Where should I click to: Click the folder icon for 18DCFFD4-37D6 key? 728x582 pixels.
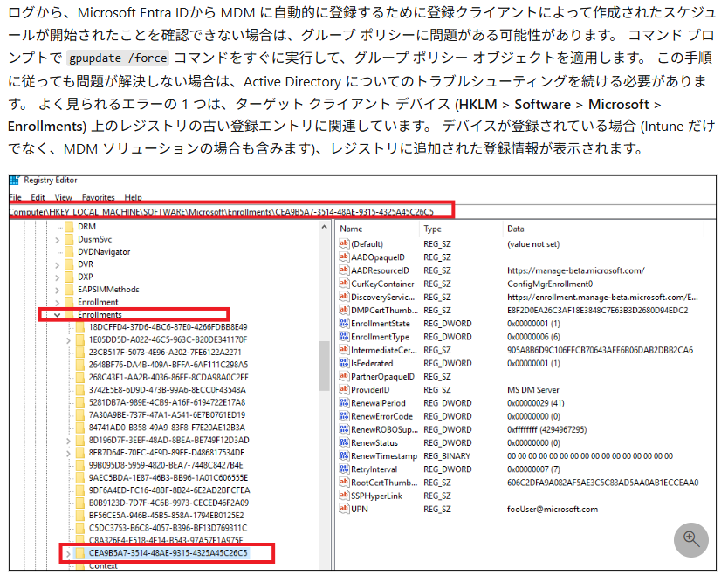80,326
